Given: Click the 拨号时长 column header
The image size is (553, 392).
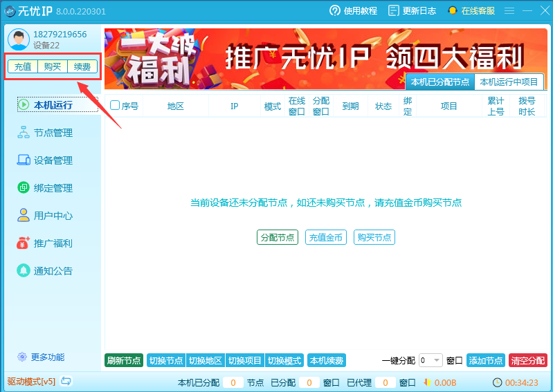Looking at the screenshot, I should tap(527, 106).
